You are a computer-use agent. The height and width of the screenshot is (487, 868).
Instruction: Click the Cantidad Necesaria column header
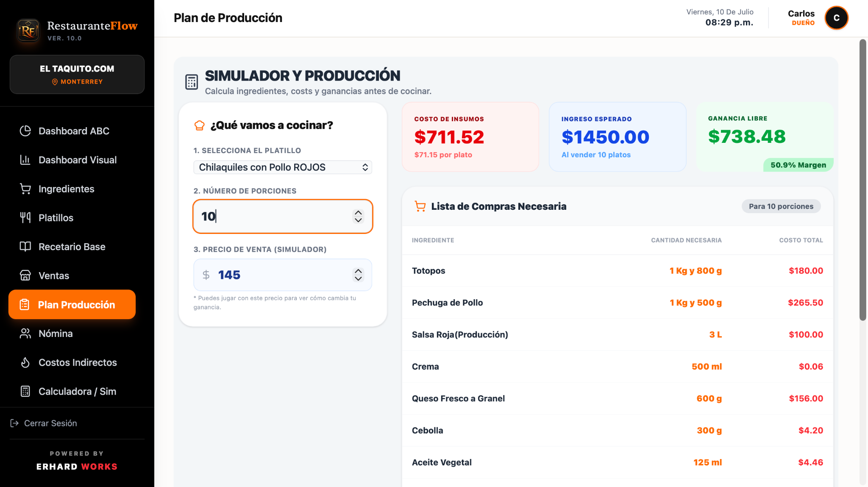pyautogui.click(x=686, y=240)
